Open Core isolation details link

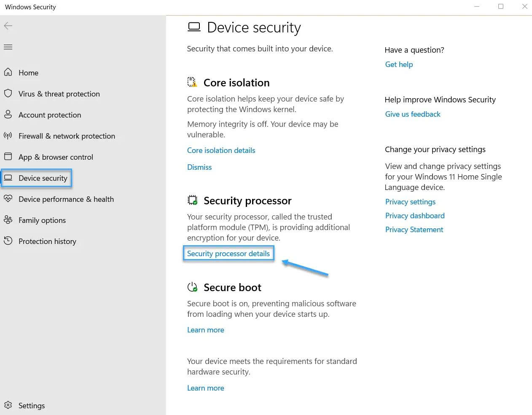[221, 150]
